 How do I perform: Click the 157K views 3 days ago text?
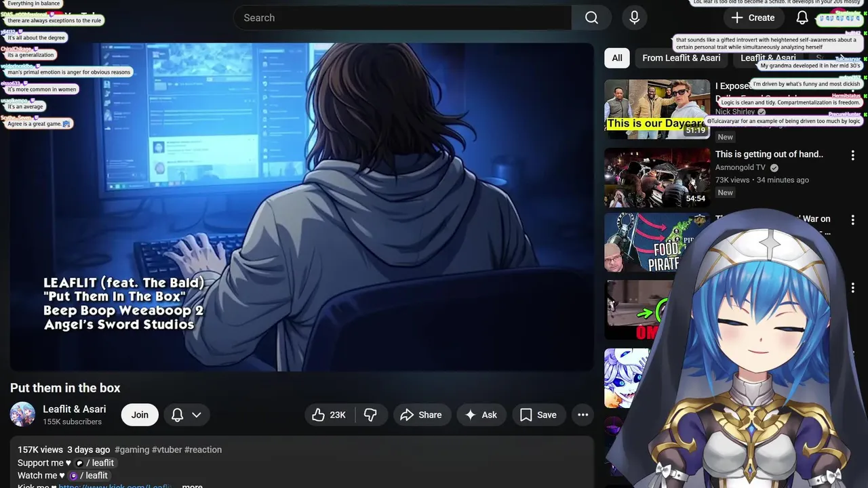click(x=64, y=449)
